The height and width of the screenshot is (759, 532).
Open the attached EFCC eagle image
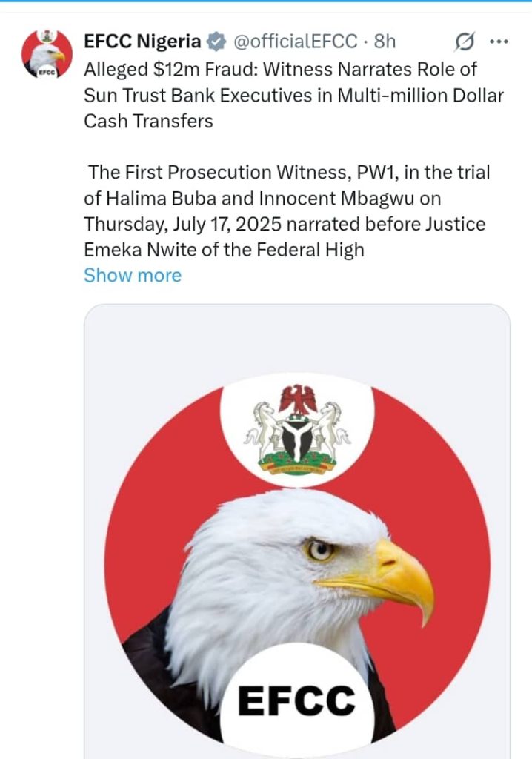[x=296, y=531]
